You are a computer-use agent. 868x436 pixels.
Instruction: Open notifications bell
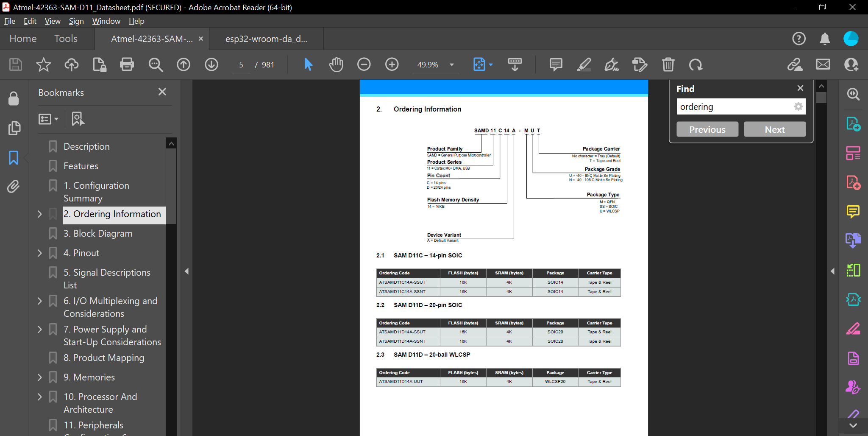point(825,39)
